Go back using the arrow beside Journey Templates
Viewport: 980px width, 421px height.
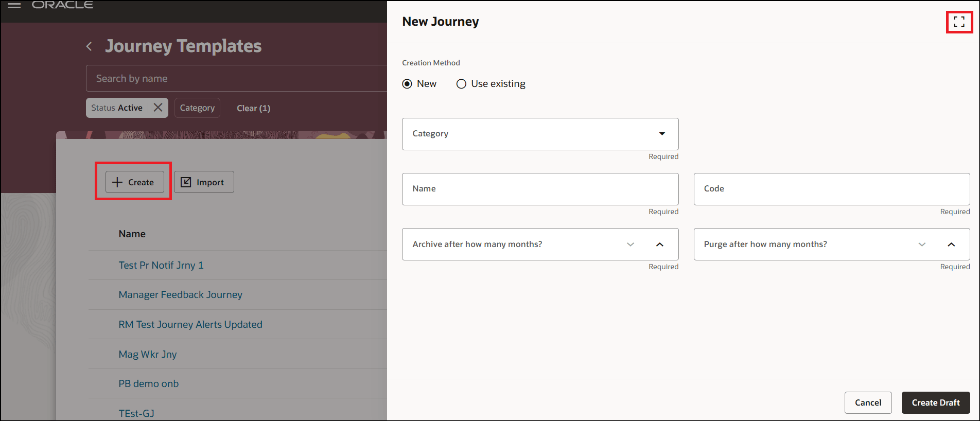tap(89, 46)
